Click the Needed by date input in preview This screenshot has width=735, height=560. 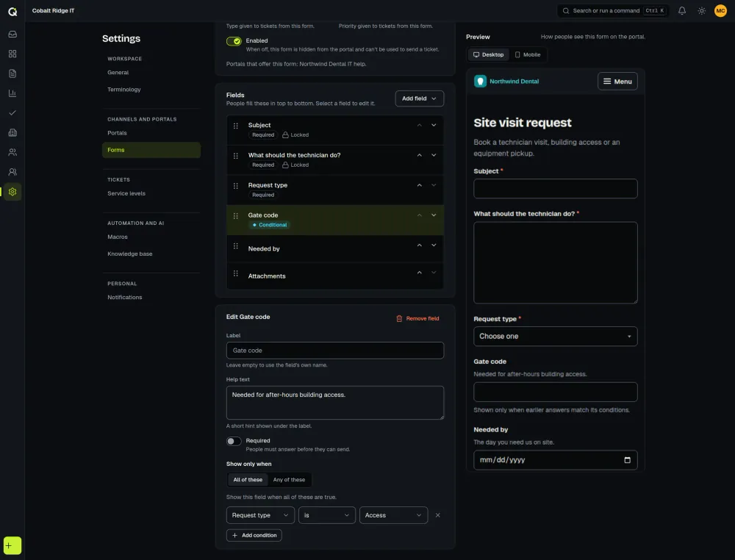click(556, 460)
